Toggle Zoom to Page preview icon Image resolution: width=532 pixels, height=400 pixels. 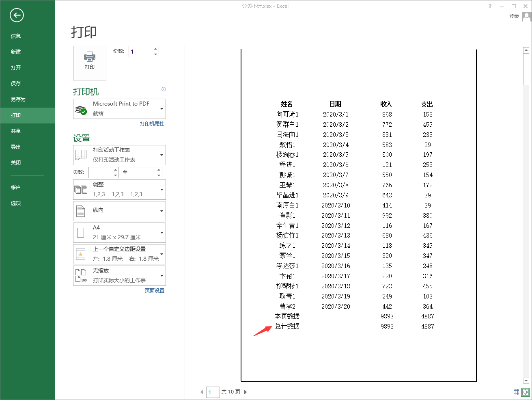click(x=526, y=392)
